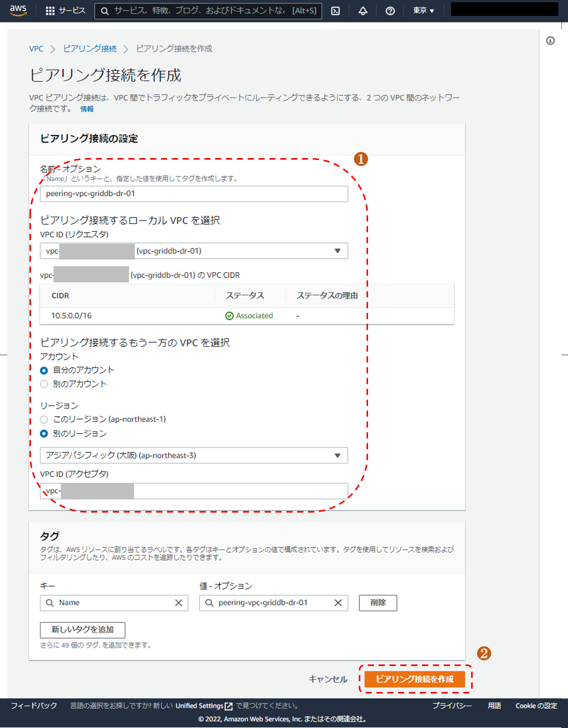
Task: Click the VPC ID (アクセプタ) input field
Action: coord(194,491)
